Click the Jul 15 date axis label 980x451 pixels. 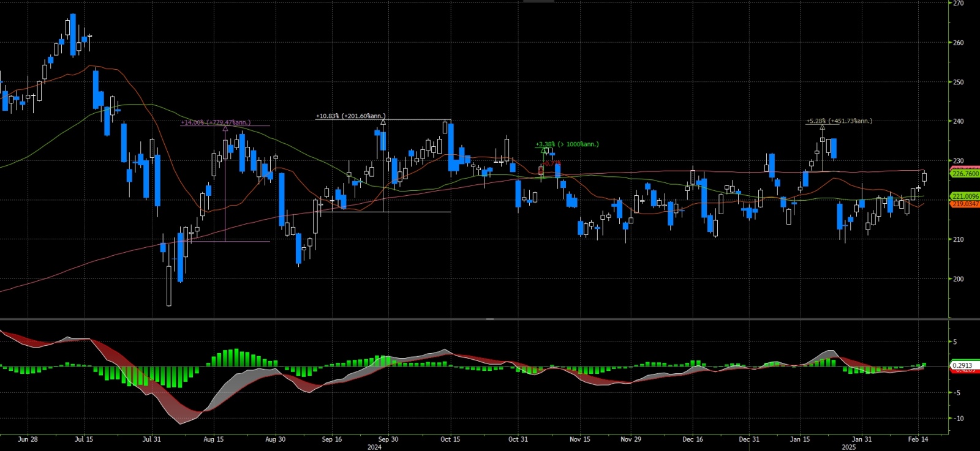pyautogui.click(x=84, y=439)
